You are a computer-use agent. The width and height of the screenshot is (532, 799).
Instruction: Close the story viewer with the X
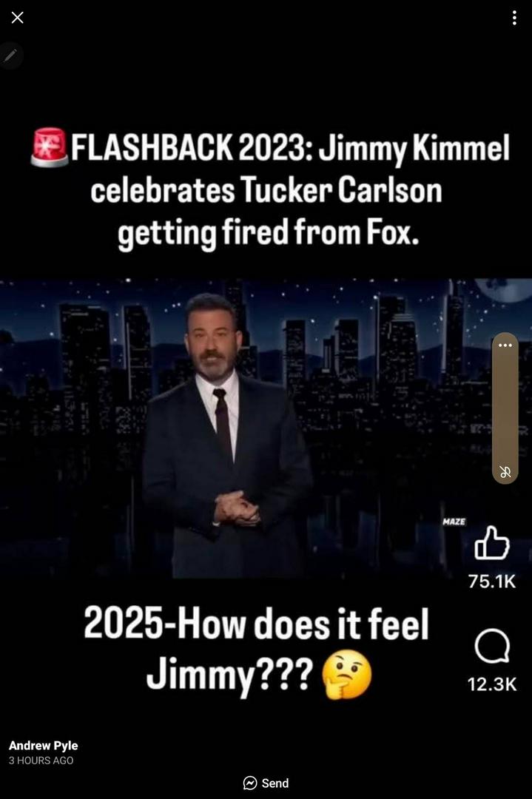point(17,18)
